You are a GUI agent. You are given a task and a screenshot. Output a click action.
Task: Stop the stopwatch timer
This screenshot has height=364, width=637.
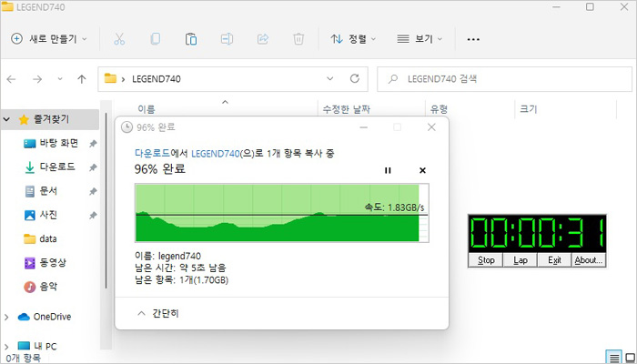click(x=486, y=260)
